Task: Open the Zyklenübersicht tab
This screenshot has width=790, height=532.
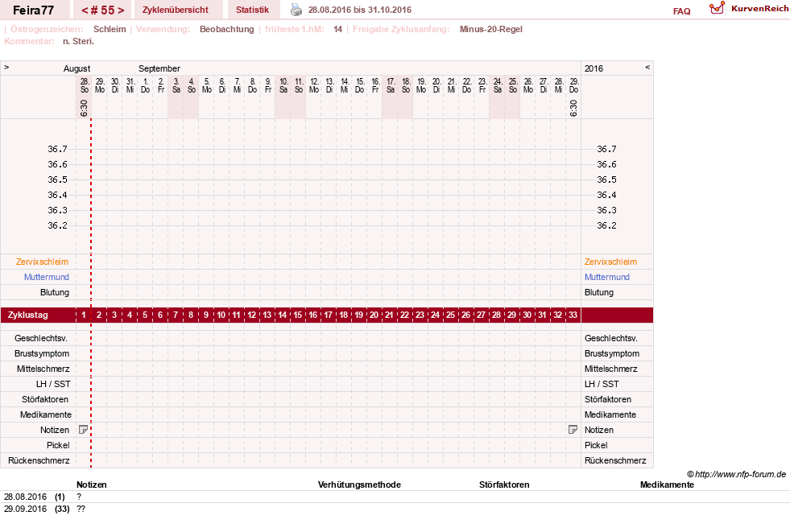Action: pyautogui.click(x=176, y=10)
